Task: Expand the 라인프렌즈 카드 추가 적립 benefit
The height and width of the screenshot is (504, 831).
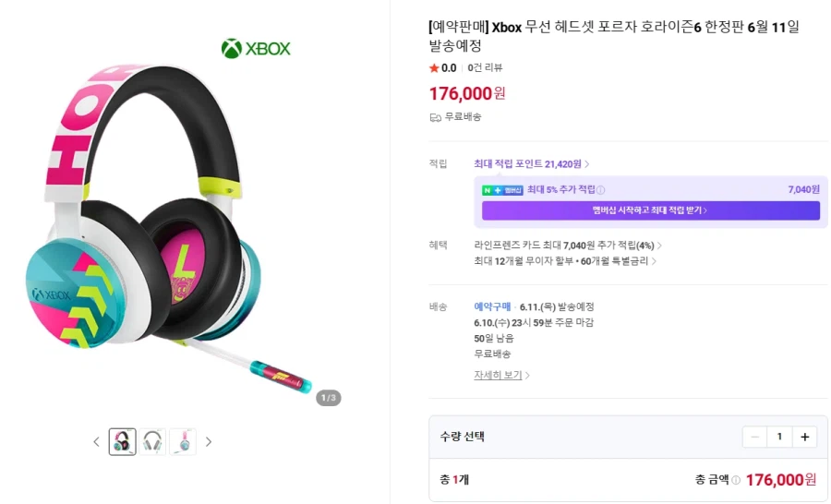Action: [x=567, y=246]
